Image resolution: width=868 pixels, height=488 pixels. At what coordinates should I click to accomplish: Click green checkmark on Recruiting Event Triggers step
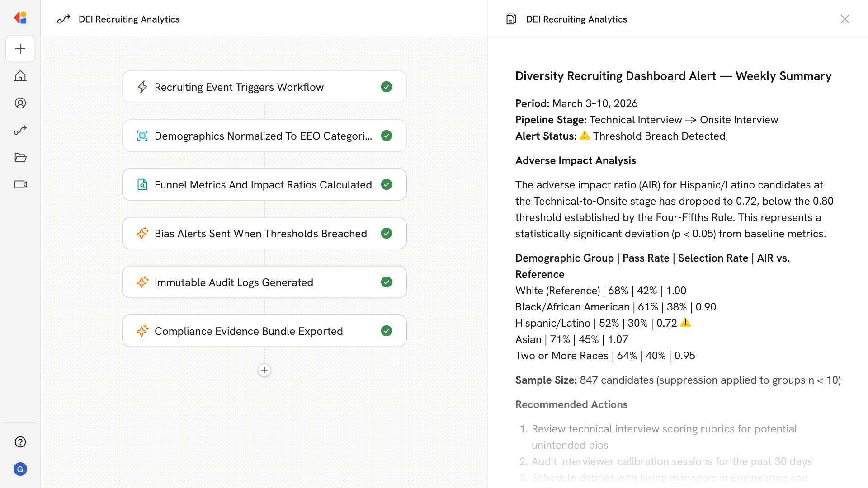(386, 87)
